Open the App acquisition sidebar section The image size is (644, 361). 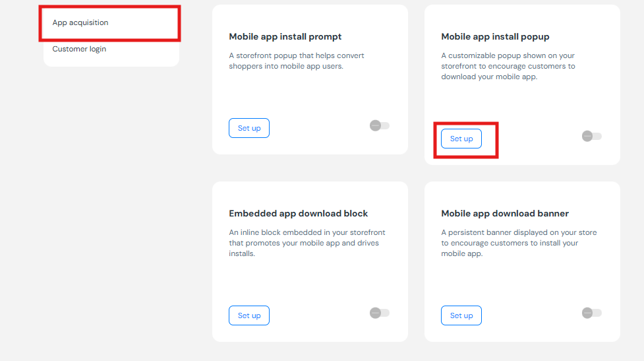(x=80, y=22)
